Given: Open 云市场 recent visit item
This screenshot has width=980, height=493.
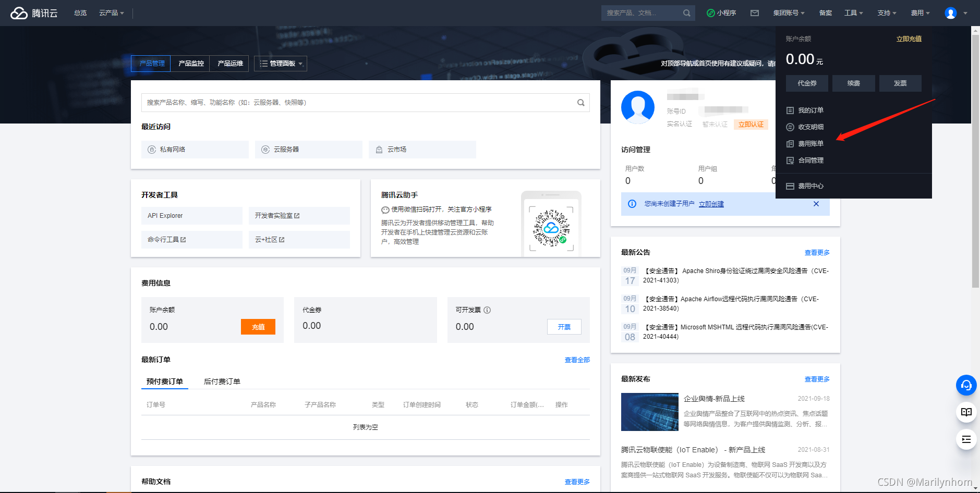Looking at the screenshot, I should point(422,150).
